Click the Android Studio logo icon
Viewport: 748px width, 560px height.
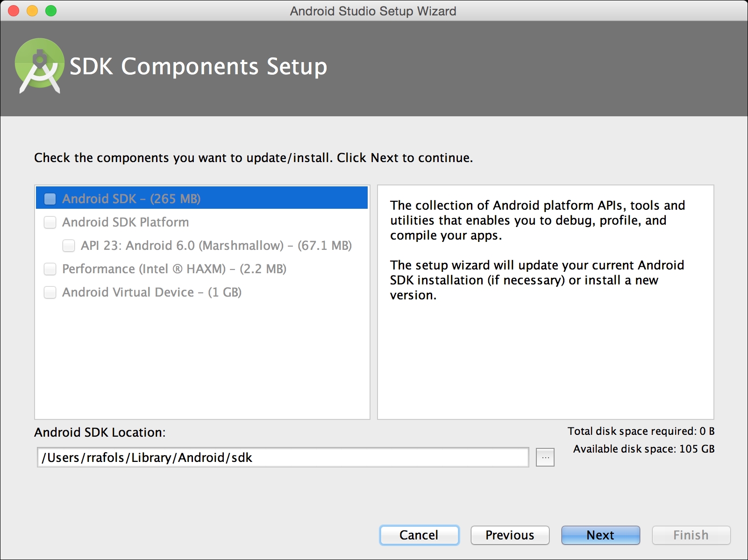[x=39, y=66]
